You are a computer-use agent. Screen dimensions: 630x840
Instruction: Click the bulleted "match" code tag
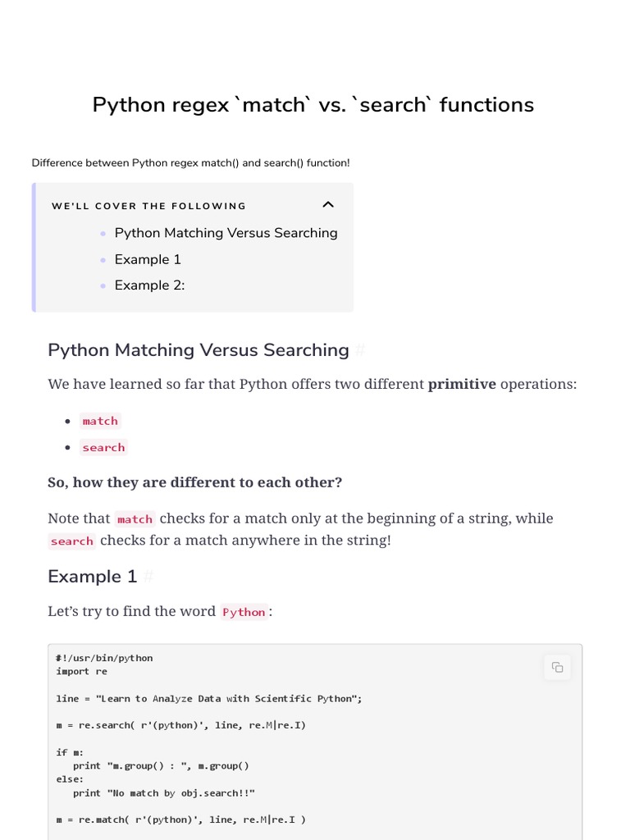(100, 421)
